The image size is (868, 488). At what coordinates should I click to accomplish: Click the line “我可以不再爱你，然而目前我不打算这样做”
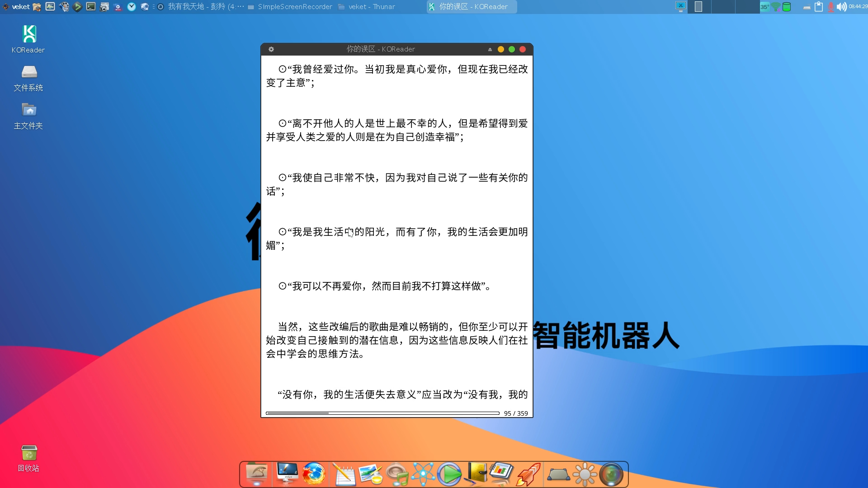385,286
